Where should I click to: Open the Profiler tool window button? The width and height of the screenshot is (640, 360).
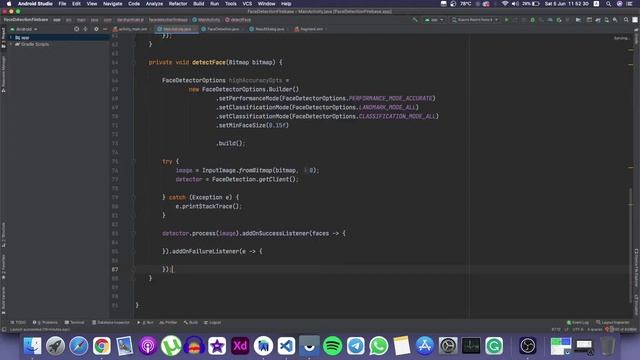168,322
